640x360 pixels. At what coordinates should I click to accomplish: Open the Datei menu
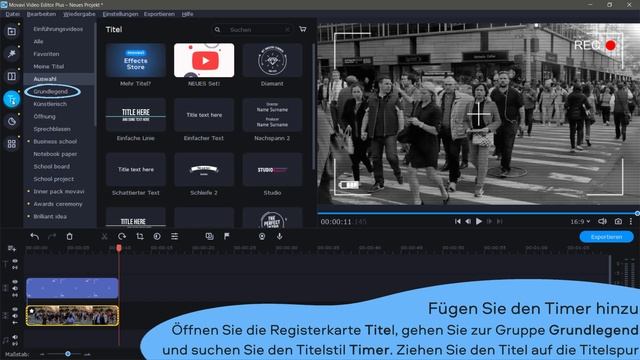pyautogui.click(x=12, y=14)
